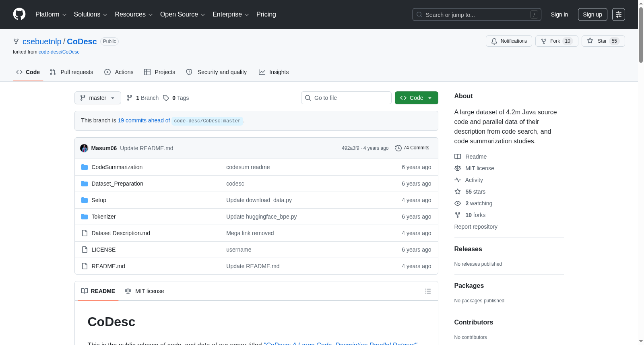Click the eye icon beside 2 watching
Image resolution: width=644 pixels, height=345 pixels.
[458, 203]
